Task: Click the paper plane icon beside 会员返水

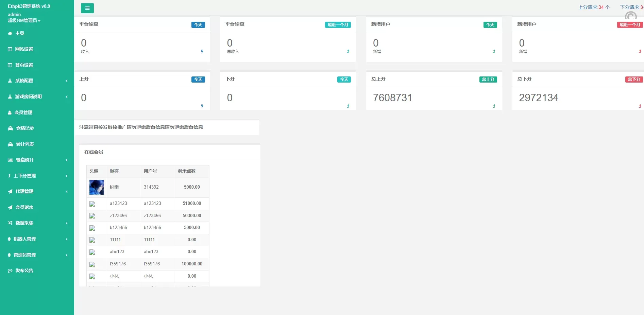Action: click(10, 207)
